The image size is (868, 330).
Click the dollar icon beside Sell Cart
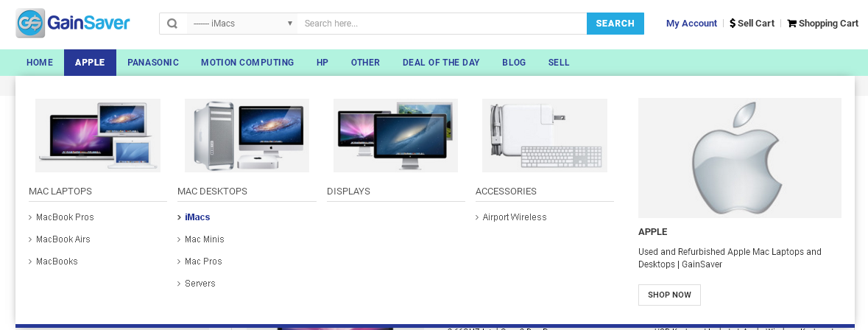733,24
